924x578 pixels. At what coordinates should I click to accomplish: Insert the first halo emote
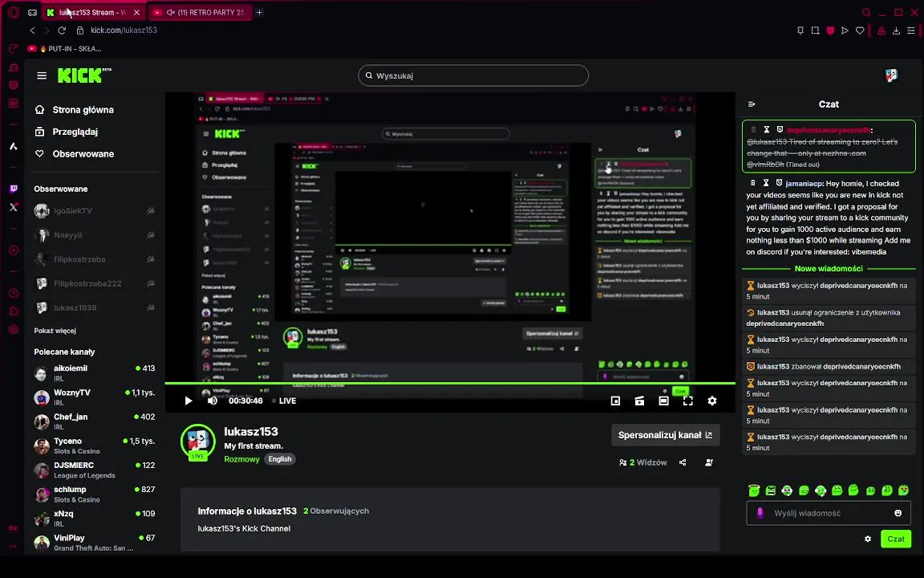tap(754, 490)
